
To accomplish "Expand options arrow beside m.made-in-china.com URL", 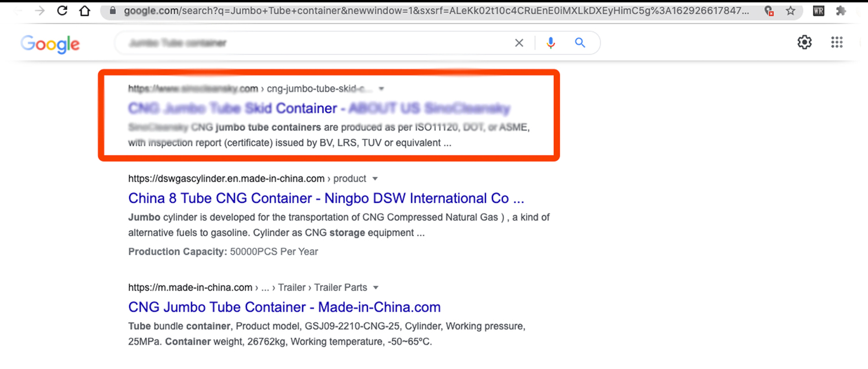I will (376, 287).
